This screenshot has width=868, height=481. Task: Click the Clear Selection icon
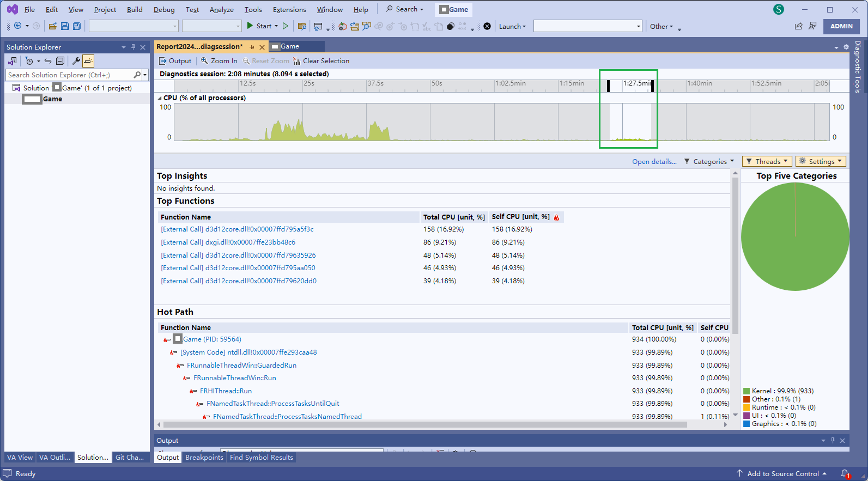point(297,61)
